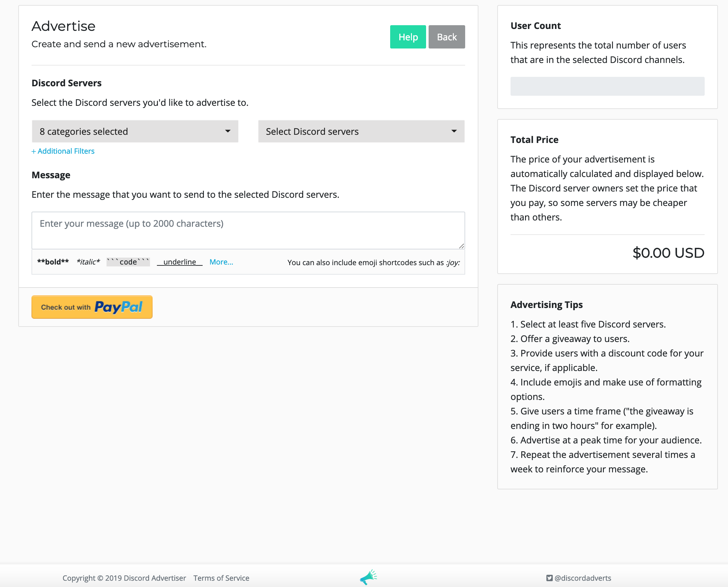The image size is (728, 587).
Task: Click the megaphone logo in the footer
Action: pos(368,577)
